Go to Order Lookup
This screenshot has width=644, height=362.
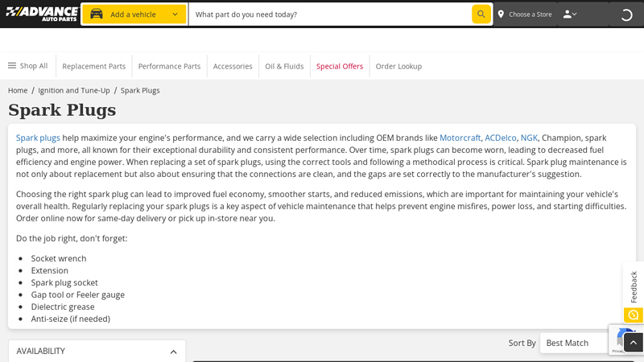pyautogui.click(x=398, y=66)
